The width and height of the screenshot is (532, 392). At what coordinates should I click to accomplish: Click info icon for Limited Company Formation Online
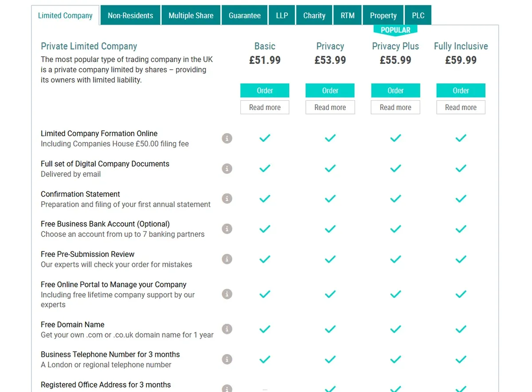click(227, 138)
